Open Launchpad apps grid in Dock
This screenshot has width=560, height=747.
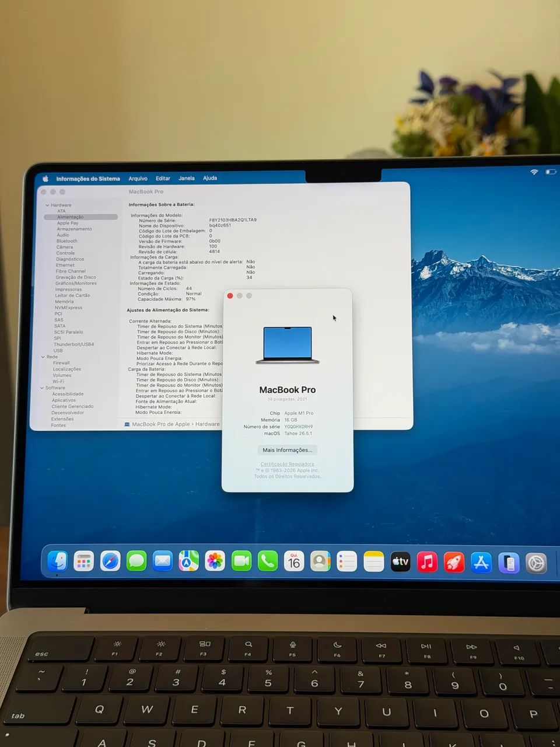pos(83,562)
